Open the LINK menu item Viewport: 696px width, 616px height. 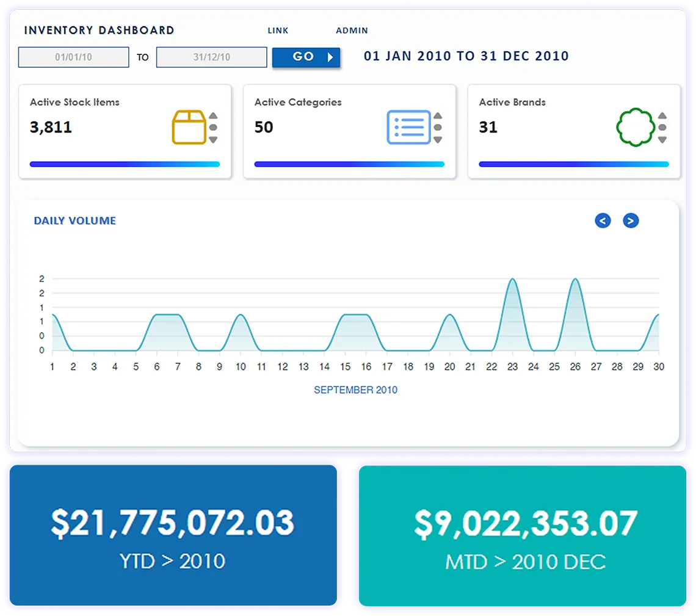coord(278,31)
